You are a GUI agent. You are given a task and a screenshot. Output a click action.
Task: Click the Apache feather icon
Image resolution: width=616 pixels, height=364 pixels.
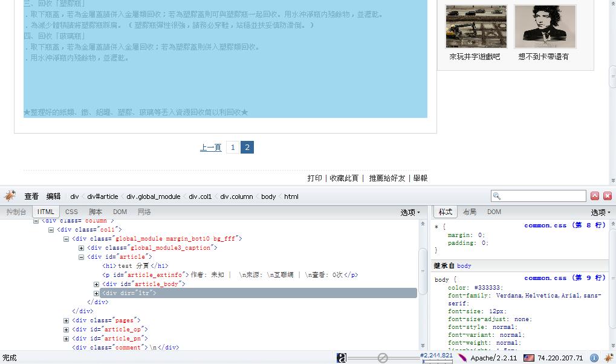point(462,358)
